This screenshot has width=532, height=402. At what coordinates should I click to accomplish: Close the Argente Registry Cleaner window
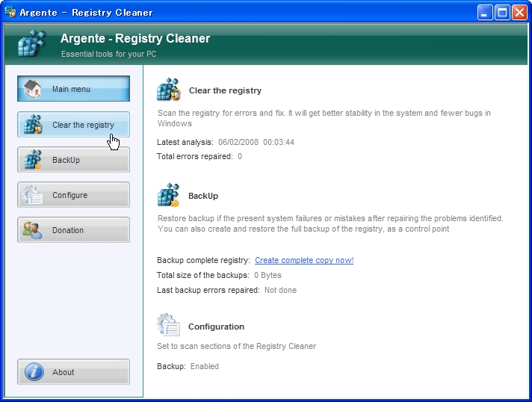tap(519, 13)
